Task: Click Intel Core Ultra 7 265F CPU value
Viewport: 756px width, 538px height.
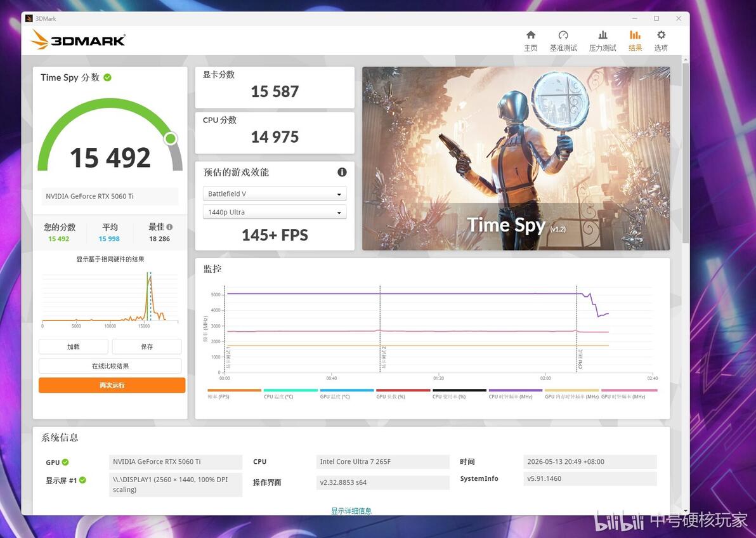Action: click(383, 462)
